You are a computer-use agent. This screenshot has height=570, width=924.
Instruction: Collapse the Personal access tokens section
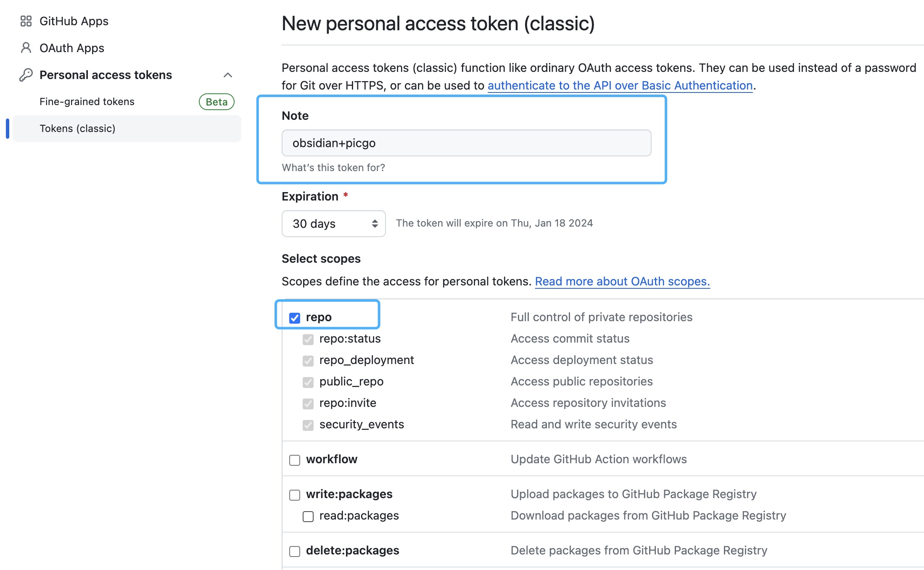point(228,75)
